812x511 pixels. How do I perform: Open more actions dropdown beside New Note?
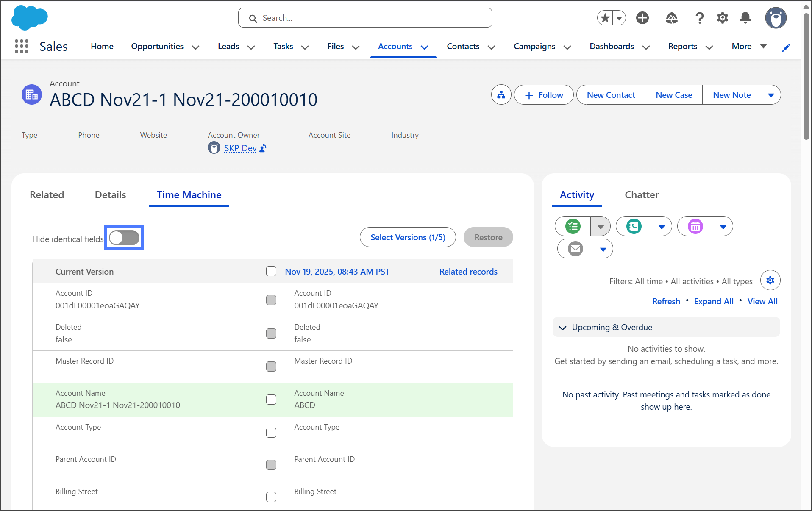[771, 95]
